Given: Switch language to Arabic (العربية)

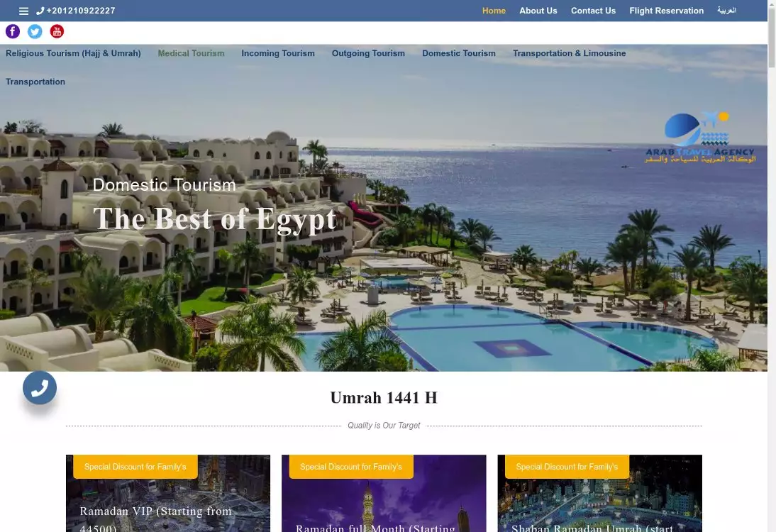Looking at the screenshot, I should tap(726, 11).
